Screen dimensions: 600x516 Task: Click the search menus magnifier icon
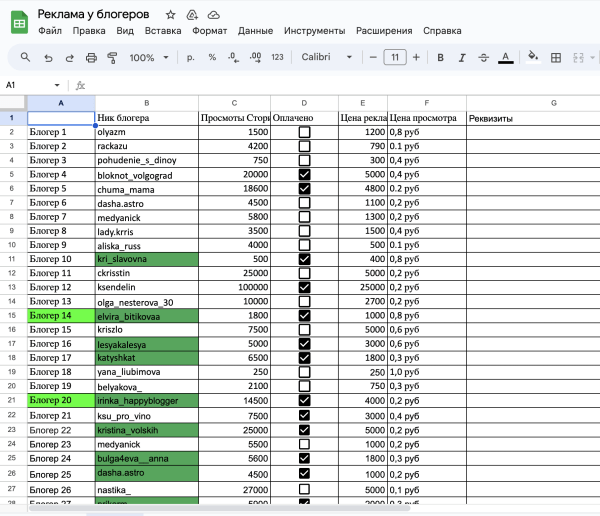coord(23,58)
